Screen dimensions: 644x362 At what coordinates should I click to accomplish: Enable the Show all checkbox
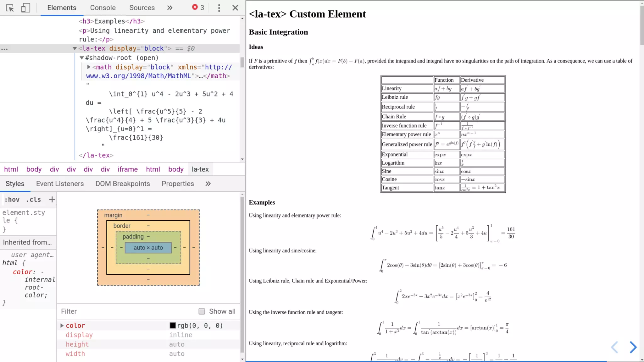[202, 311]
